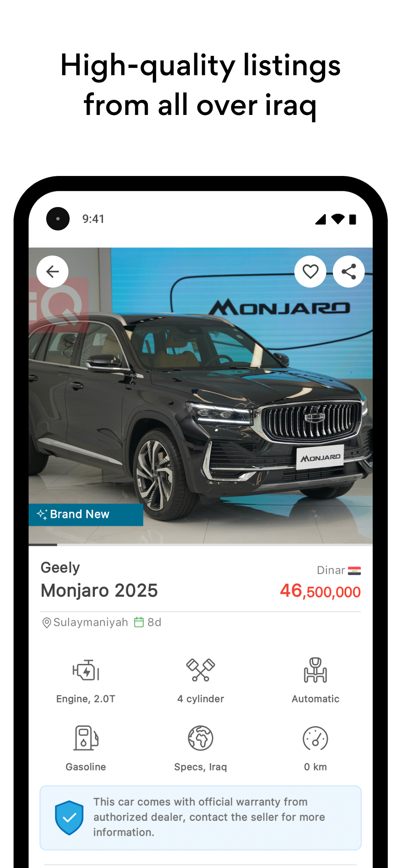401x868 pixels.
Task: Tap the back arrow button
Action: point(52,272)
